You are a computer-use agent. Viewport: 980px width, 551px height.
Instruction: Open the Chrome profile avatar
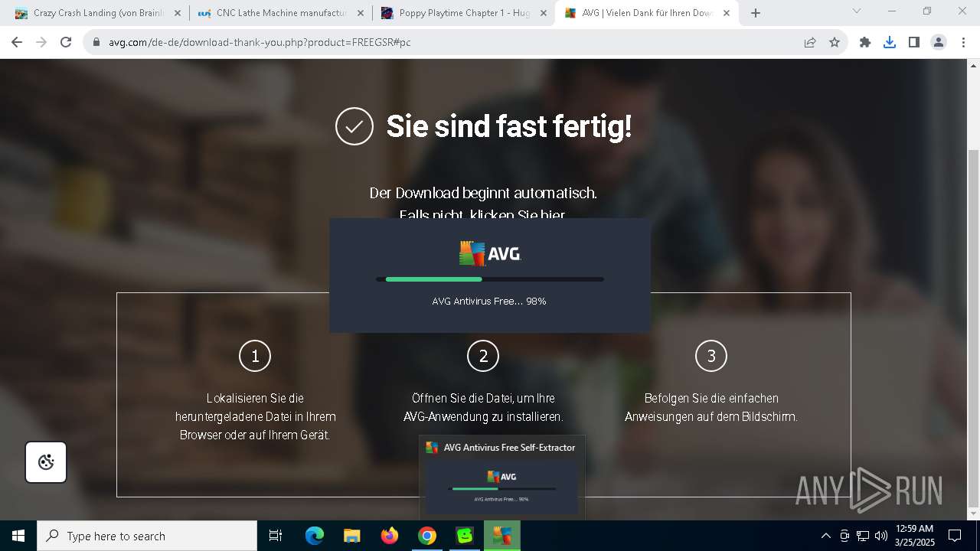pyautogui.click(x=939, y=42)
